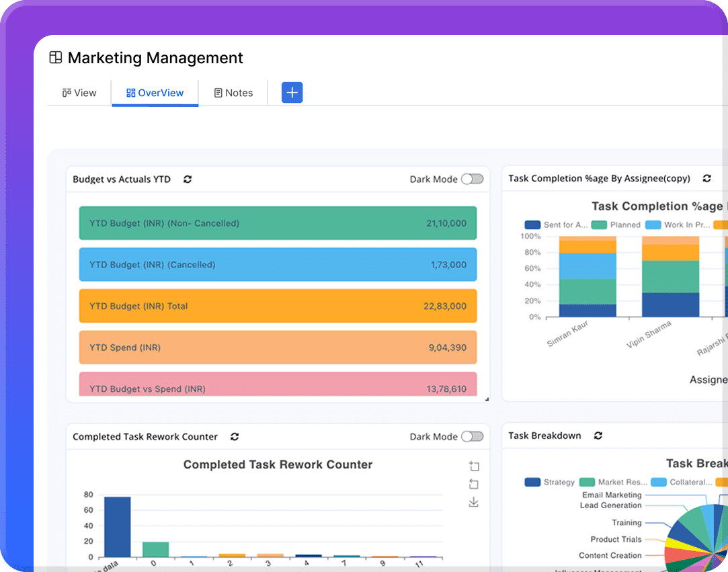Click the 9,04,390 spend value

pyautogui.click(x=447, y=348)
